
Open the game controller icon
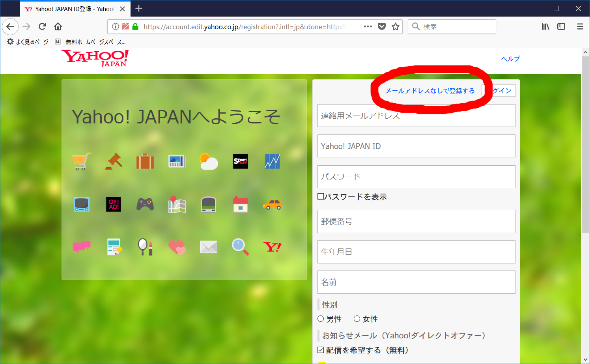point(145,204)
